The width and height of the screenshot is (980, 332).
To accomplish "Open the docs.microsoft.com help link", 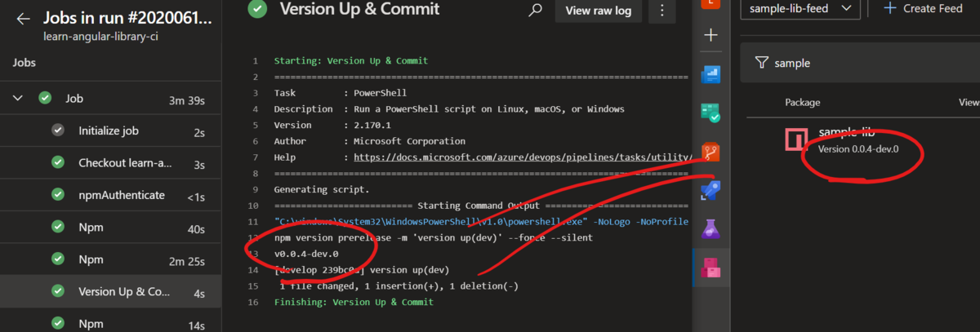I will pyautogui.click(x=521, y=157).
